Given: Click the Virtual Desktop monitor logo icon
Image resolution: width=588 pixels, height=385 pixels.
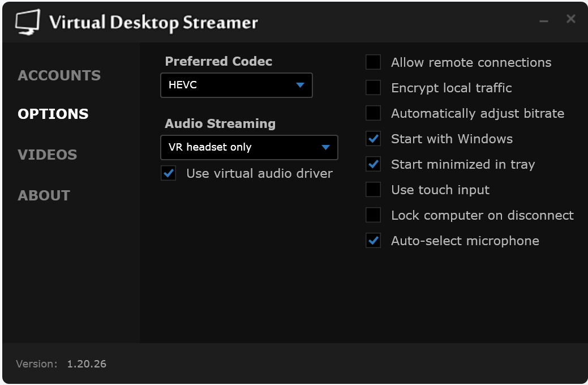Looking at the screenshot, I should point(26,22).
